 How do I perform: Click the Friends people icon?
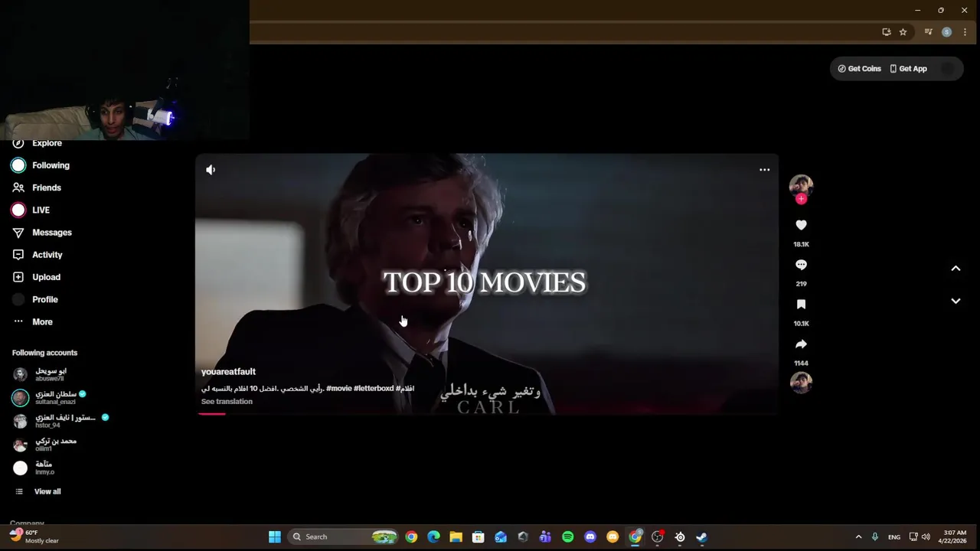click(x=18, y=187)
